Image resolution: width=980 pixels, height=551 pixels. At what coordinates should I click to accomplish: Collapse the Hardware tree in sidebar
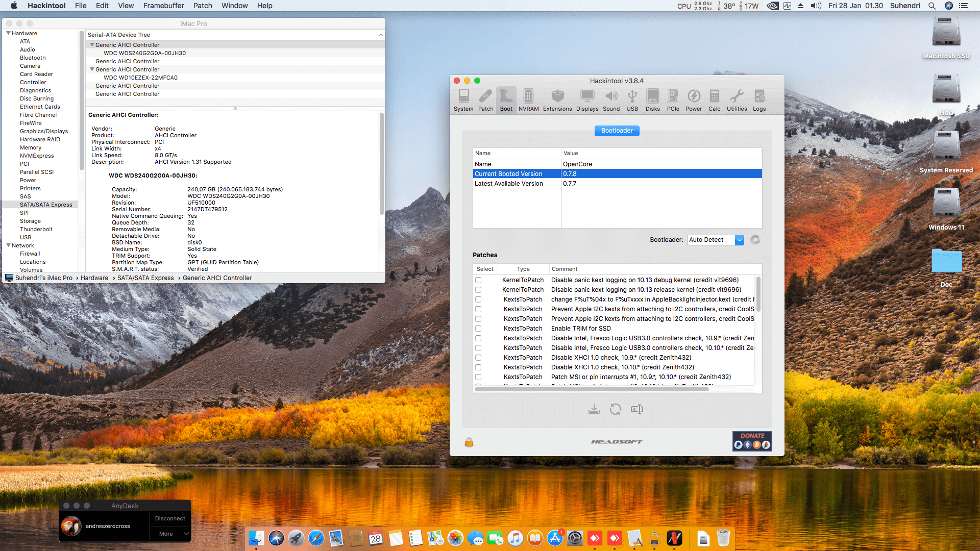click(x=8, y=33)
